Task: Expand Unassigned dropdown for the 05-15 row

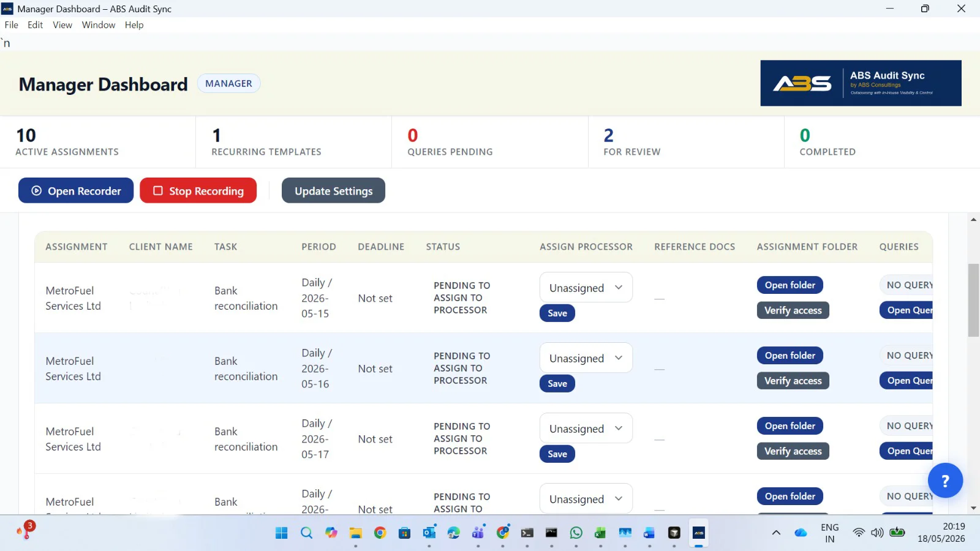Action: tap(586, 288)
